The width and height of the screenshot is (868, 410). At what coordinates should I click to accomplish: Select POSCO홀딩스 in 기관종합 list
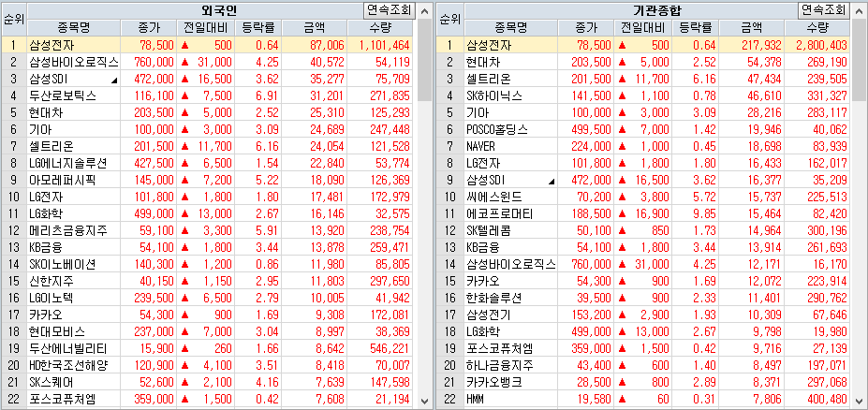(x=497, y=129)
